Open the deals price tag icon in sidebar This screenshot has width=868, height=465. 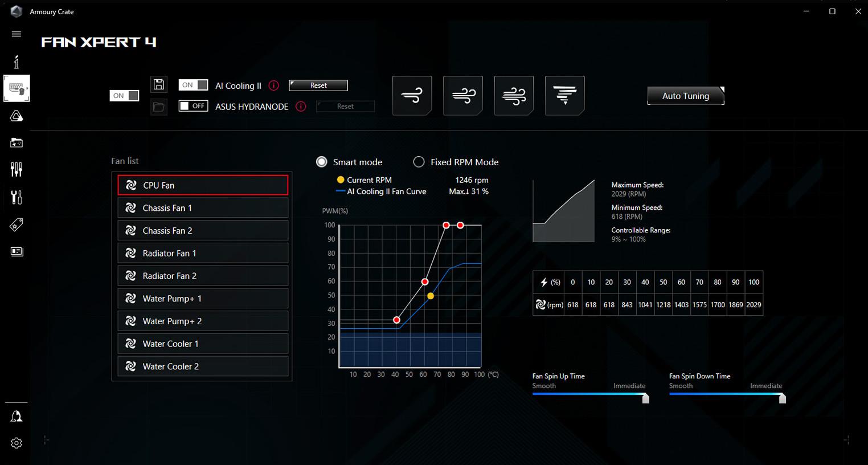click(17, 225)
